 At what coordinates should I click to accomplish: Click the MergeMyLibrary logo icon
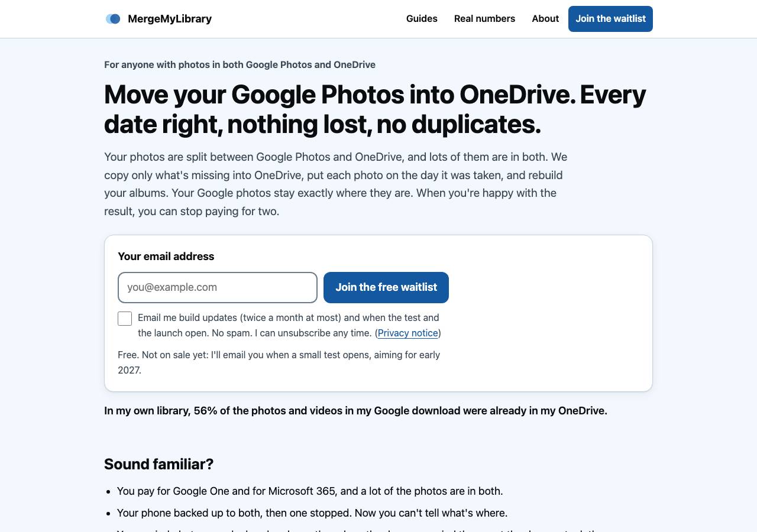click(x=113, y=19)
